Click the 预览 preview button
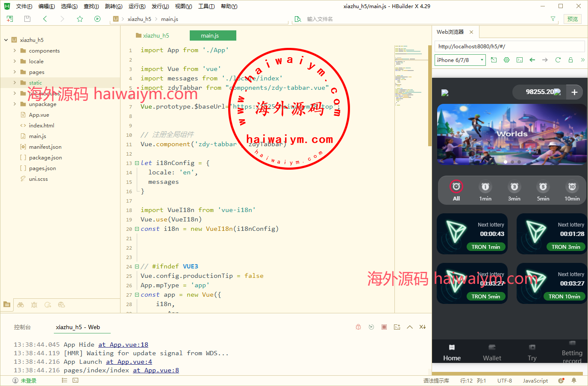Screen dimensions: 588x386 pos(572,19)
